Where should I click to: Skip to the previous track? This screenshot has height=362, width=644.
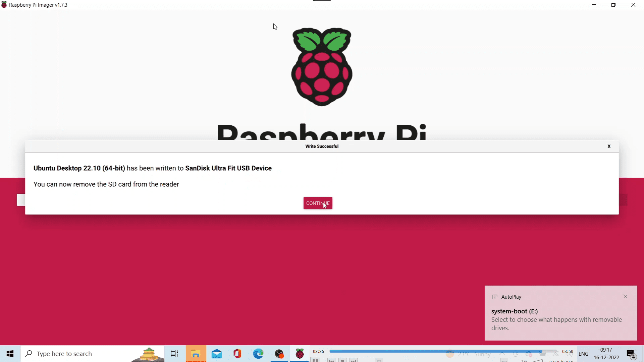pyautogui.click(x=331, y=360)
